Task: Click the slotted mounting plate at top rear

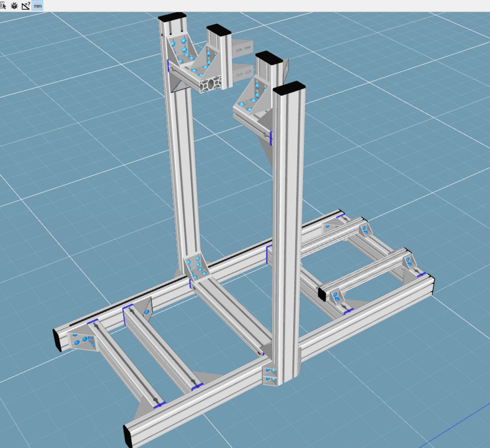Action: click(x=242, y=49)
